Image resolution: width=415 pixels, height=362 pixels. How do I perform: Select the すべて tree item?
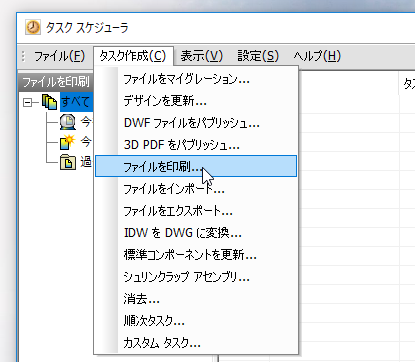click(76, 102)
